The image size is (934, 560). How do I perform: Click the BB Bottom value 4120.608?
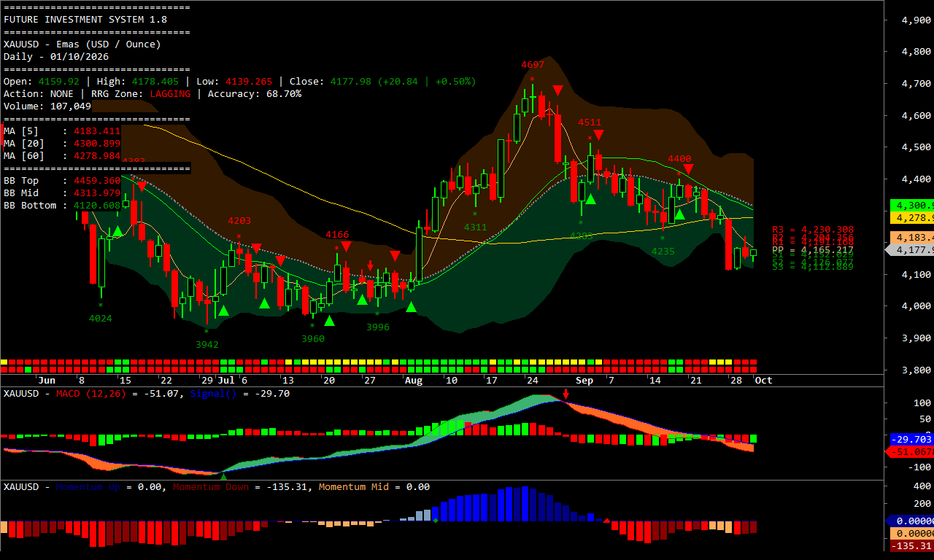click(x=97, y=206)
